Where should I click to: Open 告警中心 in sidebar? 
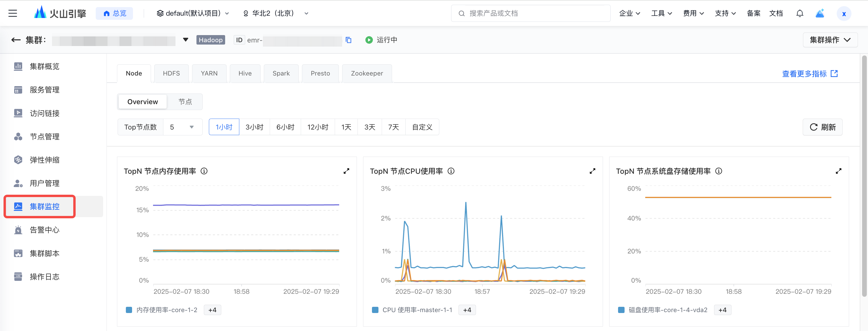pos(45,230)
